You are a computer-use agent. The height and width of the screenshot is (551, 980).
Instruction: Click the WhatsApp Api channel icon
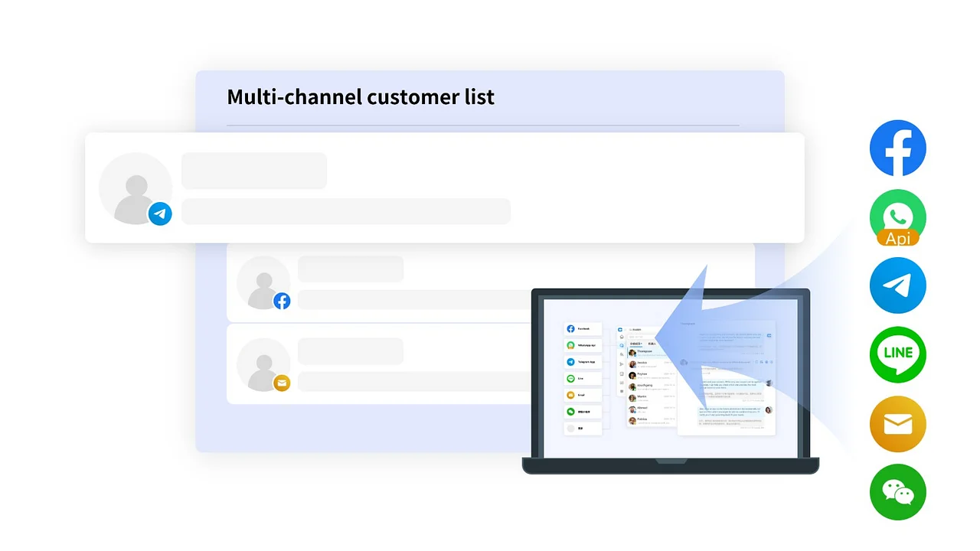click(897, 217)
